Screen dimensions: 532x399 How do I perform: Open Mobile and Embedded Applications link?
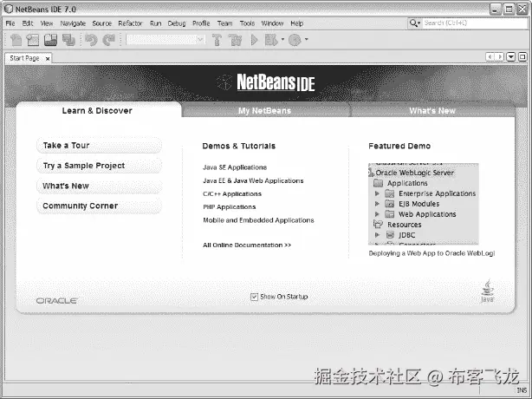[x=258, y=220]
